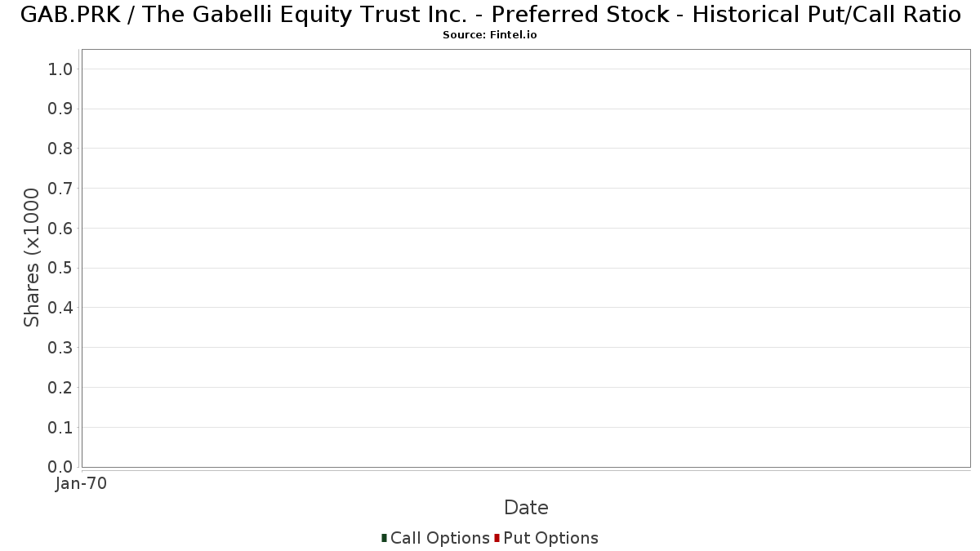Toggle the Call Options legend label
The height and width of the screenshot is (551, 980).
coord(439,538)
